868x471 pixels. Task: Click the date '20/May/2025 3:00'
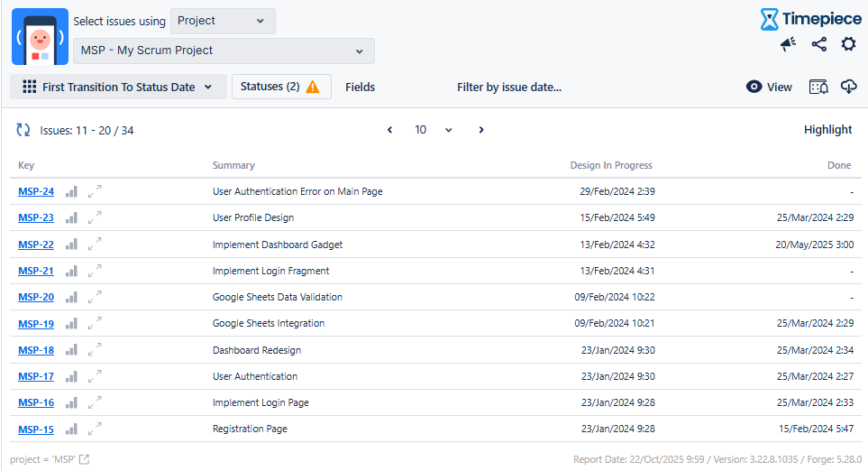814,245
